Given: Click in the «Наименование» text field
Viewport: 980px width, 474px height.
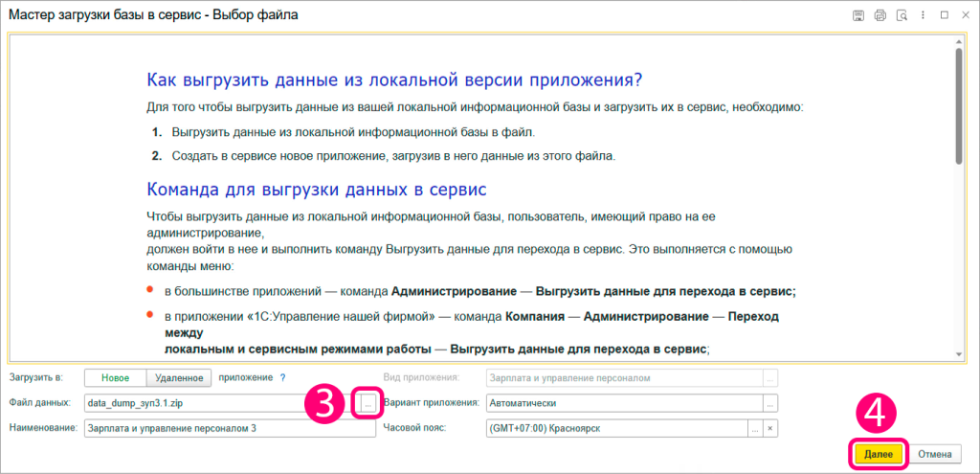Looking at the screenshot, I should click(230, 428).
